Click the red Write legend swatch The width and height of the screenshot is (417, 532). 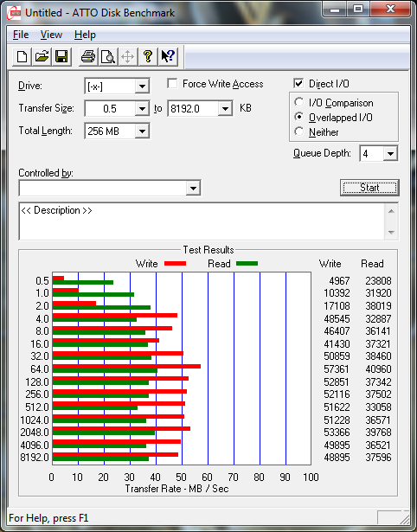point(175,264)
